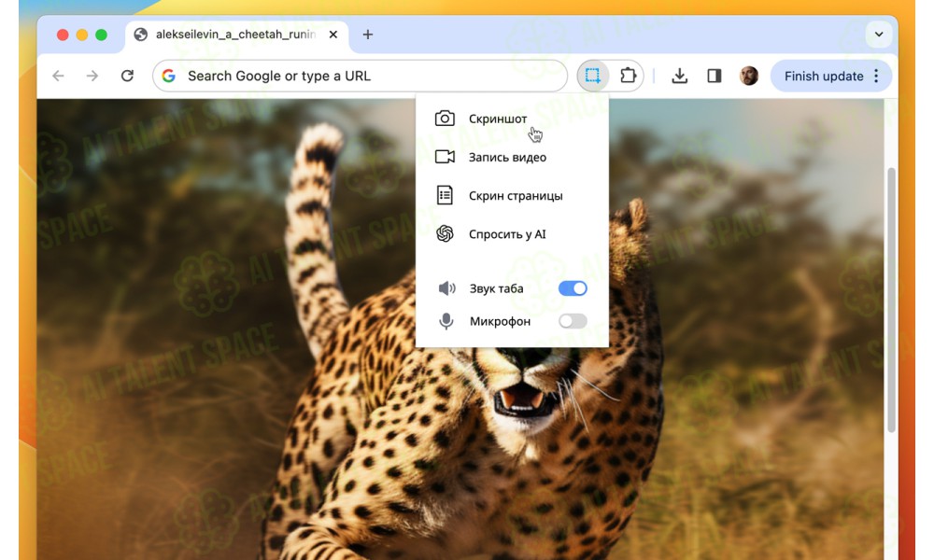Reload the page

click(127, 76)
